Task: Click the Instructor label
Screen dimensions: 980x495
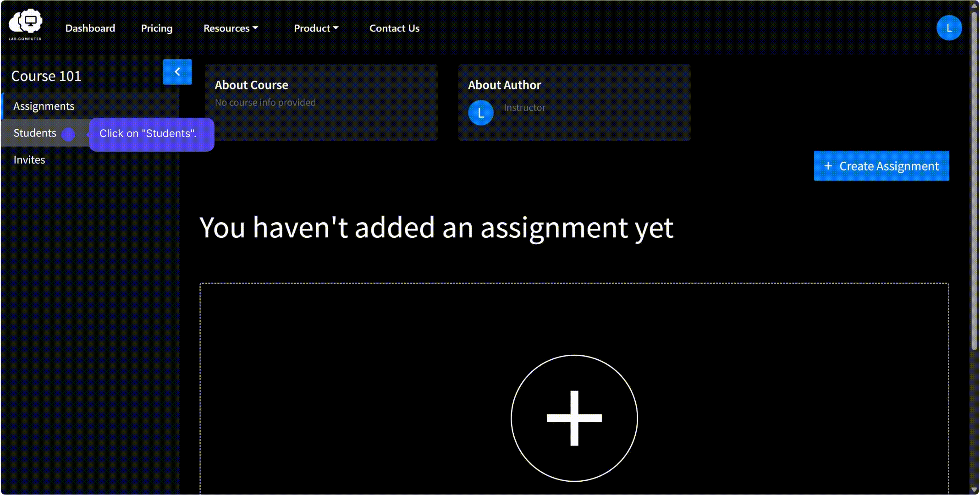Action: click(x=525, y=108)
